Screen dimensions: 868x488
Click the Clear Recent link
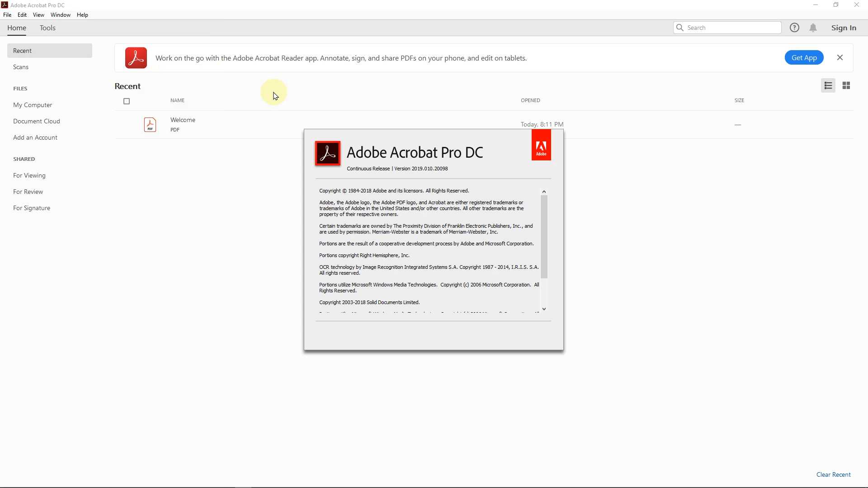click(x=833, y=474)
